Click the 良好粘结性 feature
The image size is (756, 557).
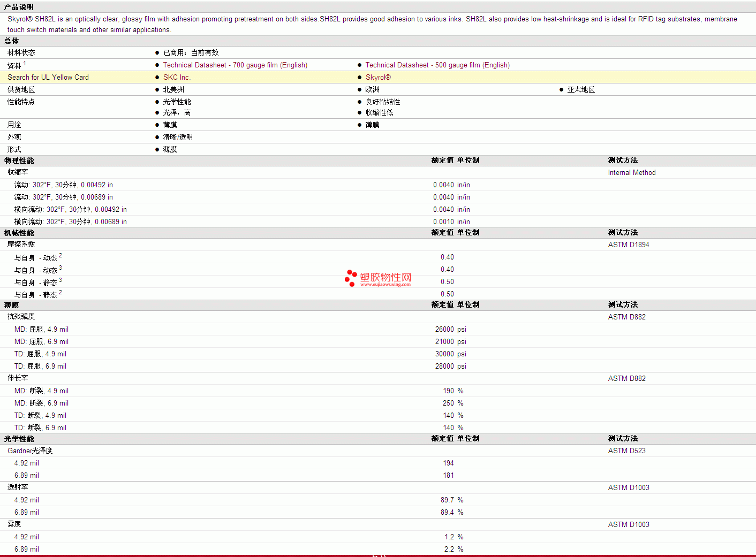383,102
